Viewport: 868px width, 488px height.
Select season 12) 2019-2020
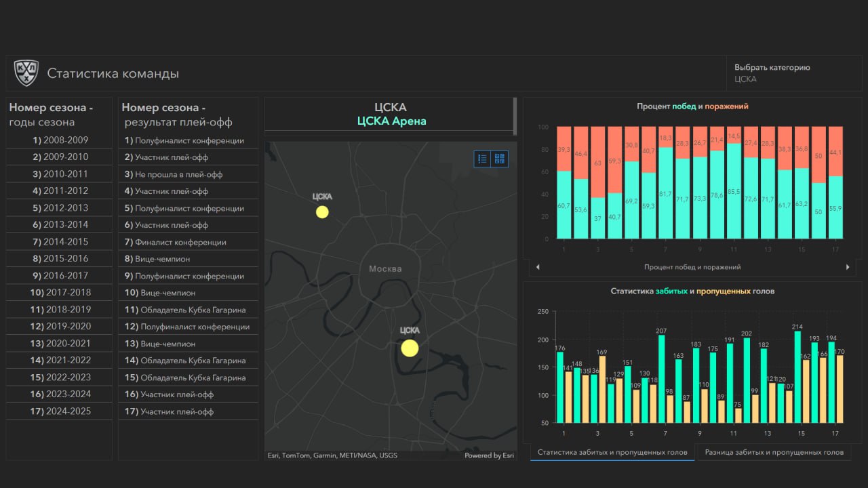coord(60,327)
